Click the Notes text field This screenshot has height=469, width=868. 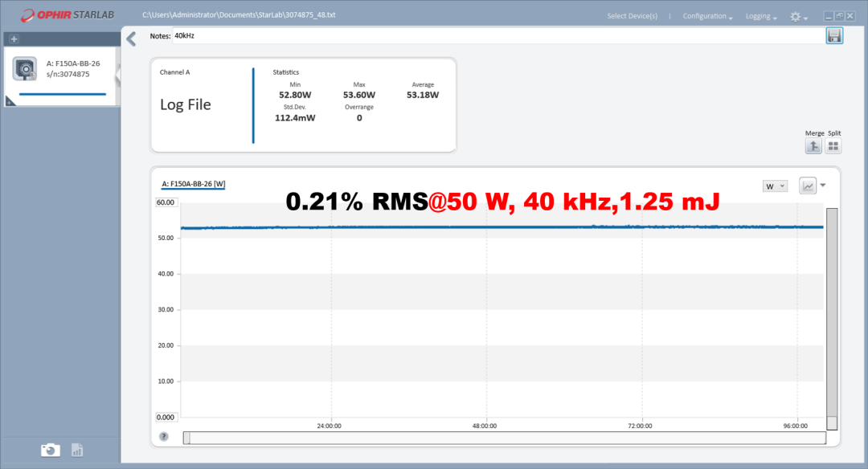point(498,36)
